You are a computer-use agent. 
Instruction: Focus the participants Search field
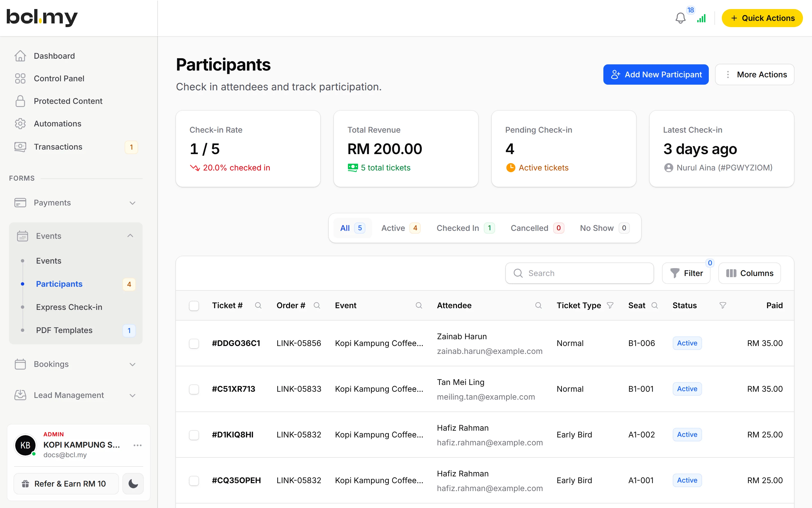click(579, 273)
